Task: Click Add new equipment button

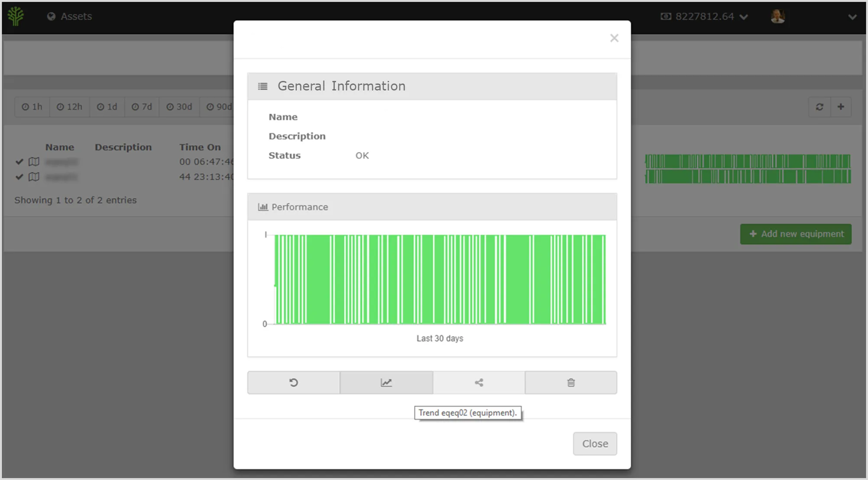Action: point(796,234)
